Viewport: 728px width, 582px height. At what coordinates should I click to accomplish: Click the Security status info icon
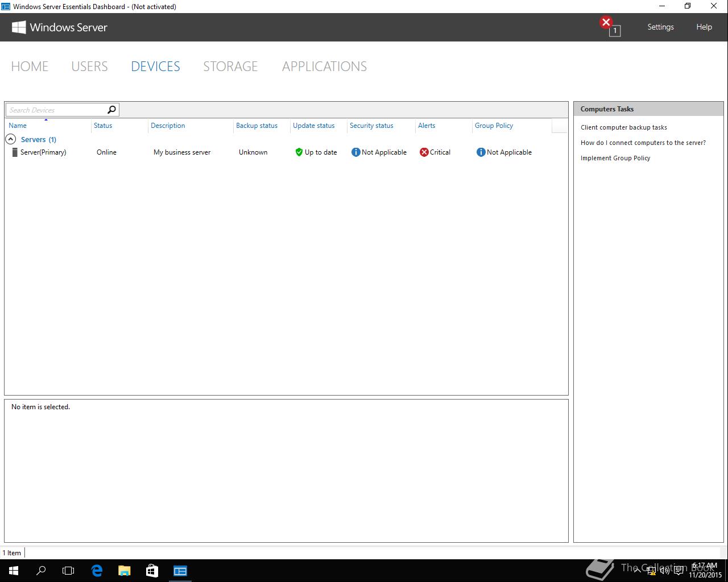click(356, 152)
